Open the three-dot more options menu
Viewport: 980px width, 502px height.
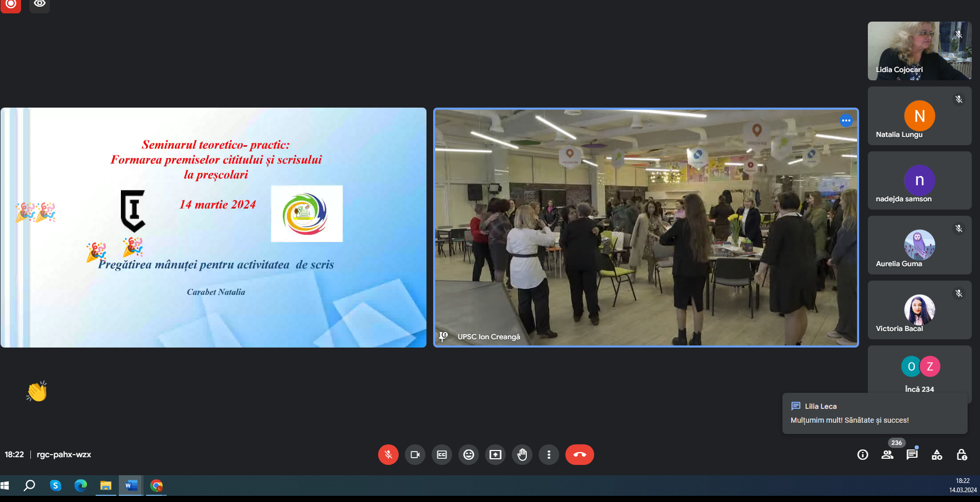coord(548,455)
